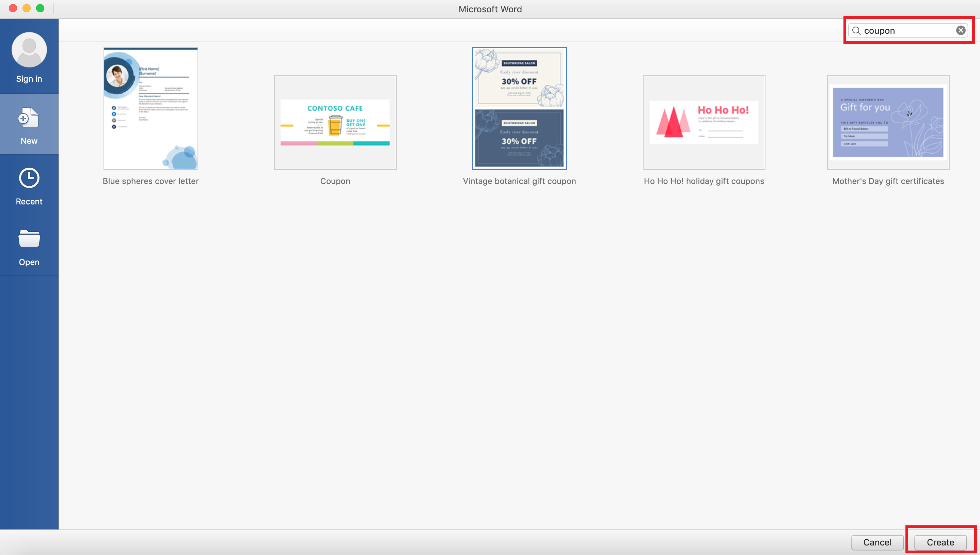Select the Contoso Cafe Coupon template
The width and height of the screenshot is (980, 555).
click(335, 122)
